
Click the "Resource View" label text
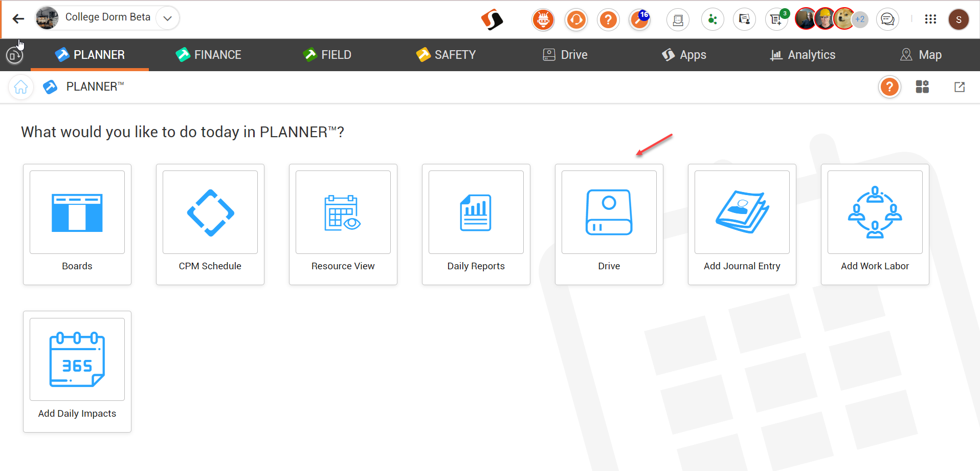tap(343, 266)
